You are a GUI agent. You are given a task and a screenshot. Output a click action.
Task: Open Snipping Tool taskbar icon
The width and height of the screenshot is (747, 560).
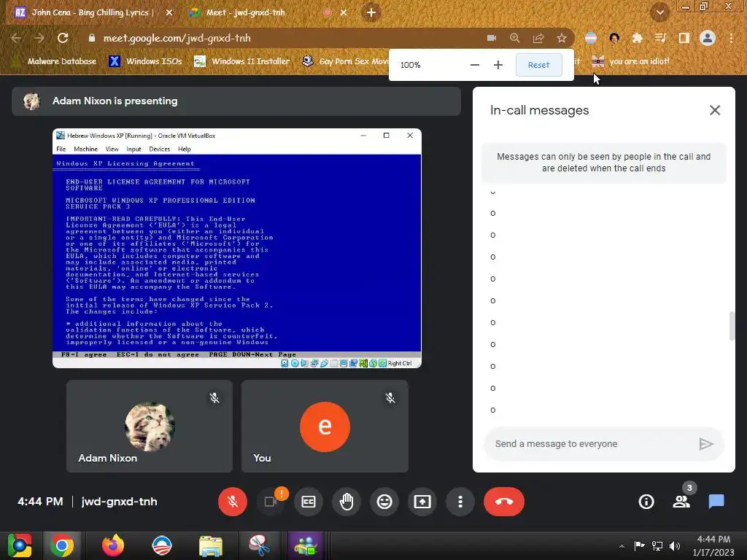point(259,545)
